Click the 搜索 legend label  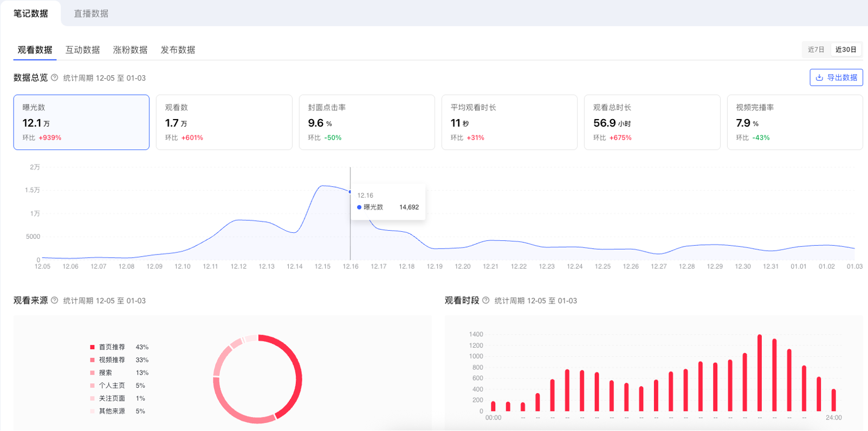(x=105, y=373)
